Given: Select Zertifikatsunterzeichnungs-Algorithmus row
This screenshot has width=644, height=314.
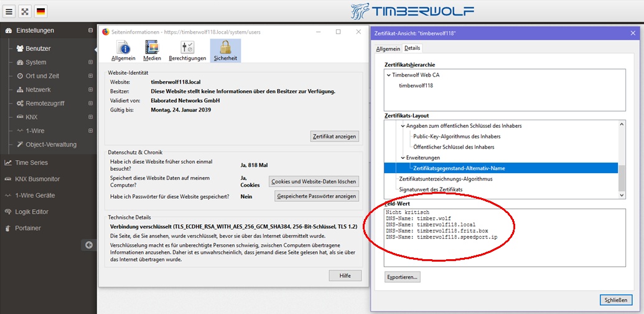Looking at the screenshot, I should [x=446, y=179].
